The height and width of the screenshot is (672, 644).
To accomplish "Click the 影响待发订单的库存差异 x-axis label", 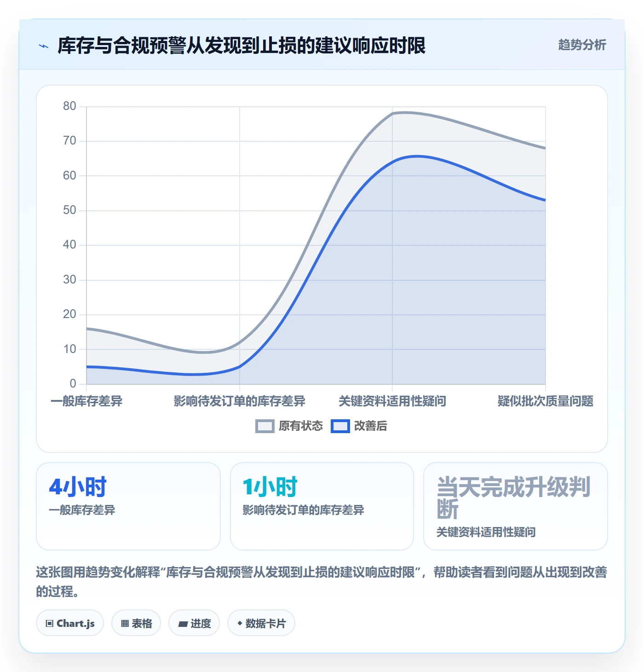I will (x=239, y=401).
